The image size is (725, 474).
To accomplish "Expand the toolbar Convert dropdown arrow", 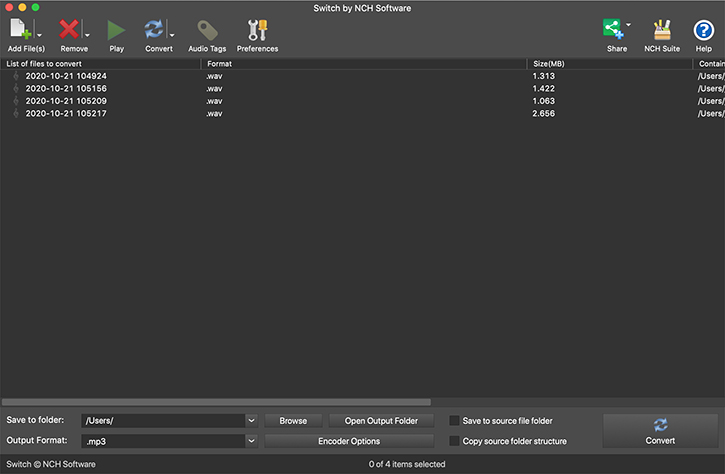I will pyautogui.click(x=172, y=35).
